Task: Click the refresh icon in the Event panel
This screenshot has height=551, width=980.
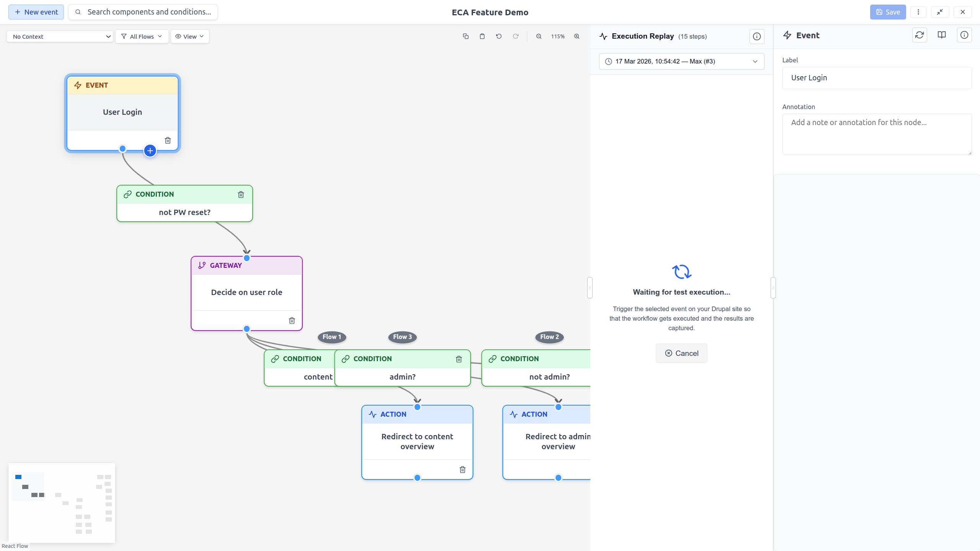Action: (x=919, y=35)
